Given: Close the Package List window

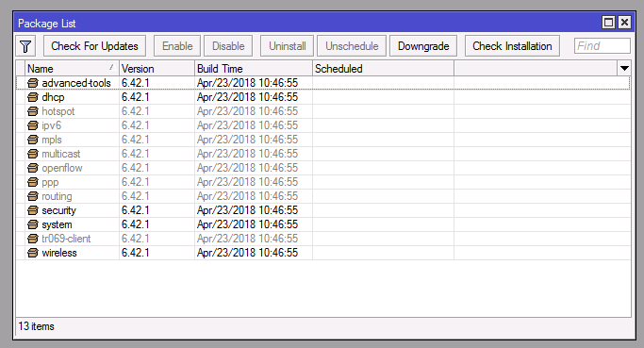Looking at the screenshot, I should (x=624, y=23).
